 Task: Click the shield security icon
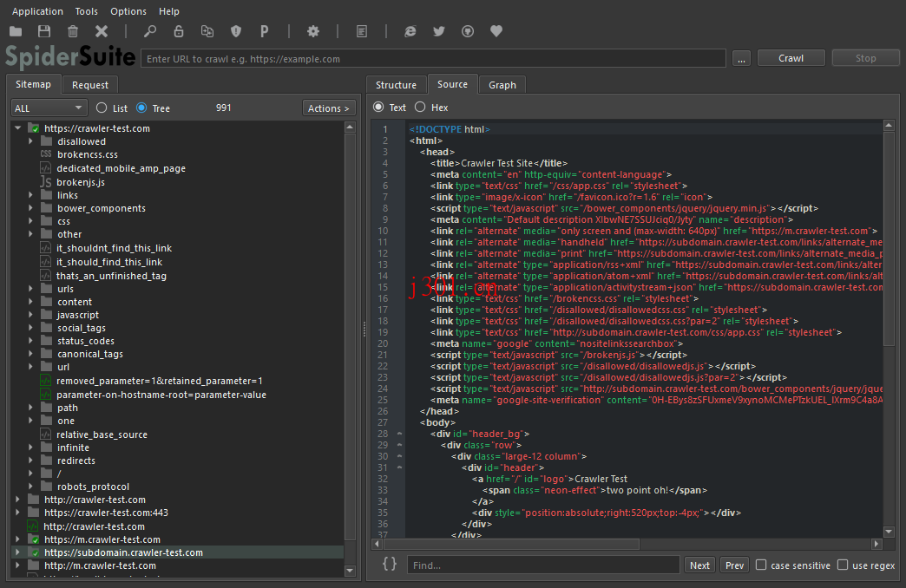tap(235, 31)
